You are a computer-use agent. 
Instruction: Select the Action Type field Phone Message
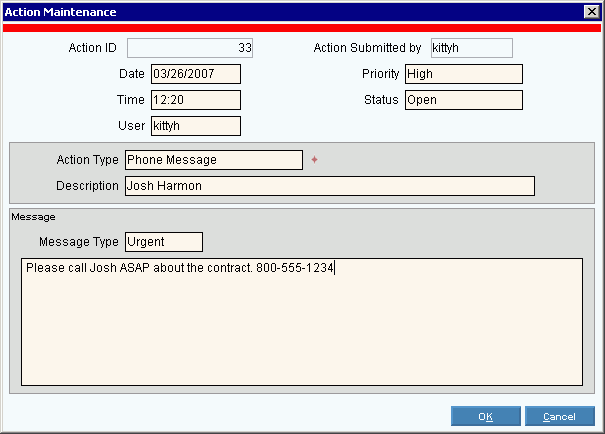click(x=213, y=160)
